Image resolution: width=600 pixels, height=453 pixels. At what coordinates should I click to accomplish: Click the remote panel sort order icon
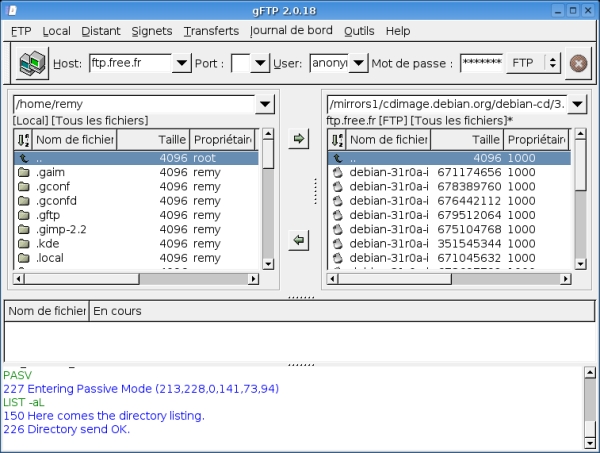pyautogui.click(x=337, y=140)
